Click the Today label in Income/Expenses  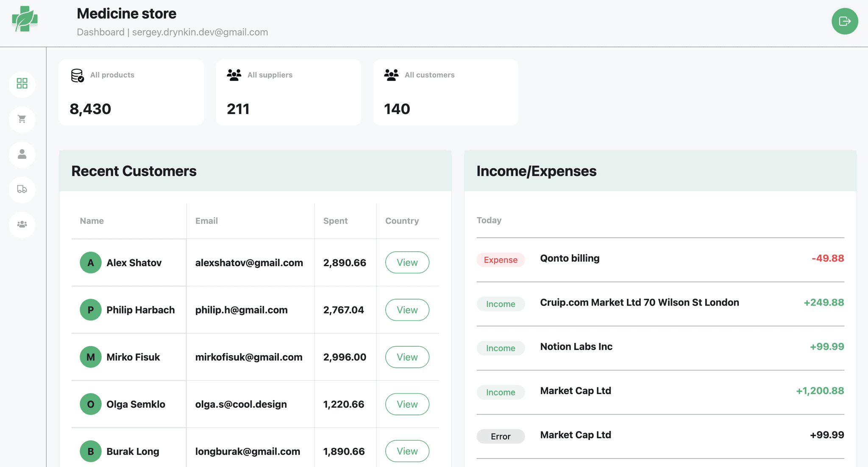point(489,220)
